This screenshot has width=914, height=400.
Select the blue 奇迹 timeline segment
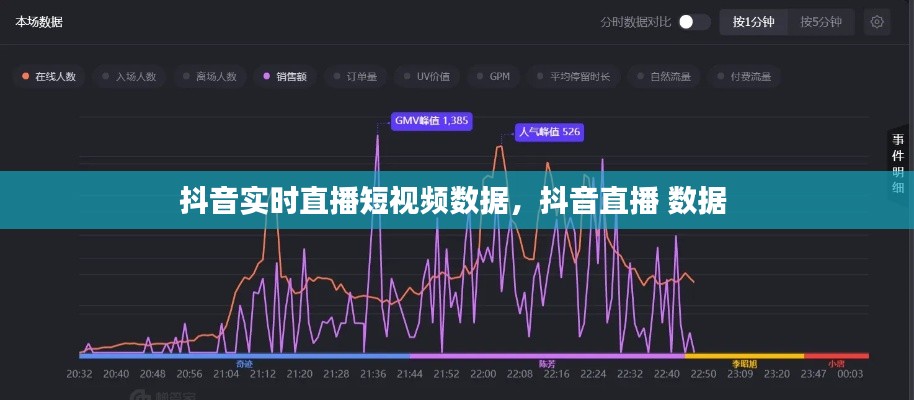(244, 356)
